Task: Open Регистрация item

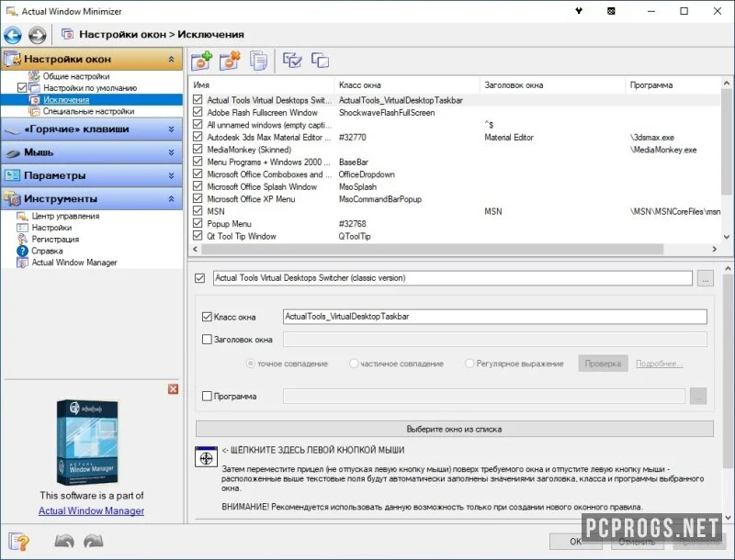Action: coord(55,240)
